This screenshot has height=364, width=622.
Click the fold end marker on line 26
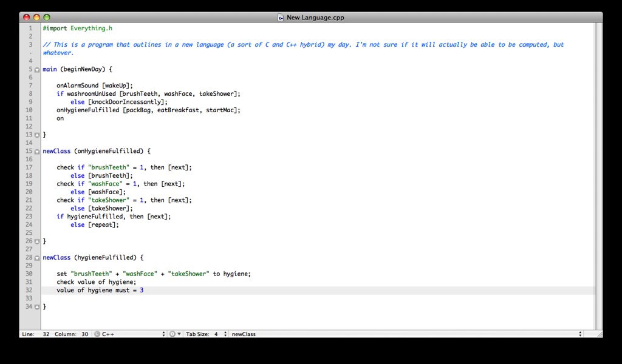(37, 241)
